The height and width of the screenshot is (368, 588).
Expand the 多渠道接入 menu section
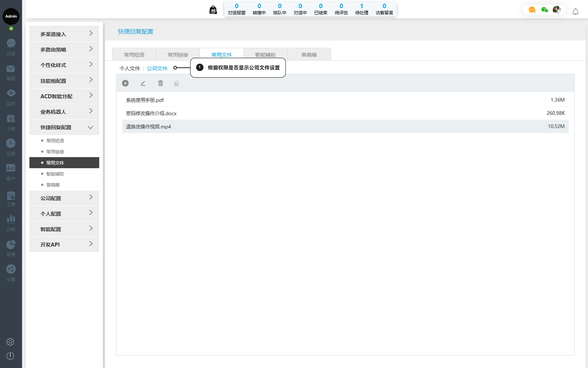[64, 34]
